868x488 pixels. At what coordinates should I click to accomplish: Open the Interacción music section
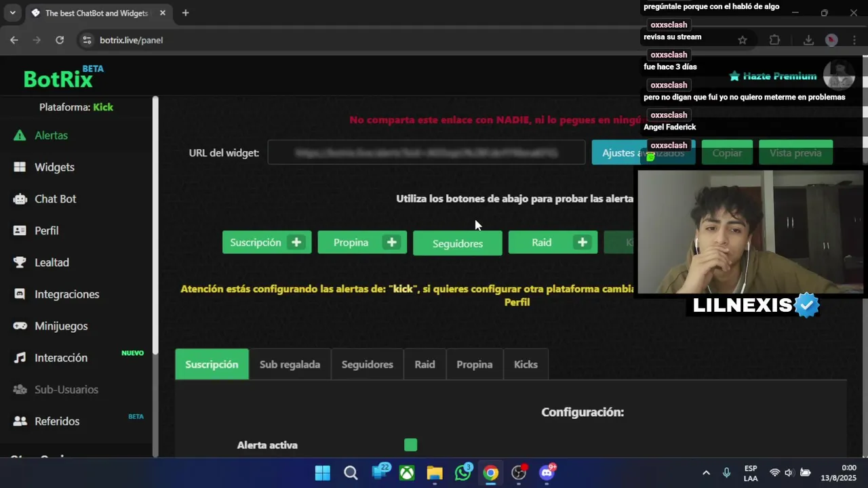[x=61, y=358]
